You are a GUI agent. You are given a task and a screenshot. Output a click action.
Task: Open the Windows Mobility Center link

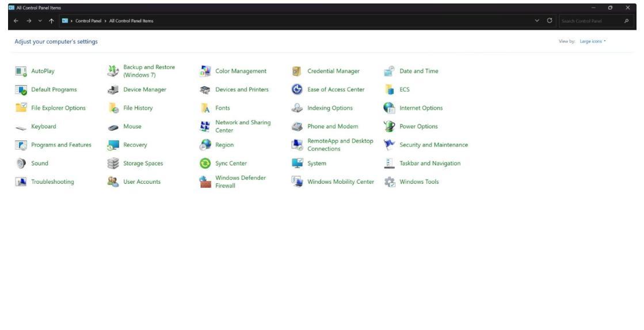click(341, 181)
